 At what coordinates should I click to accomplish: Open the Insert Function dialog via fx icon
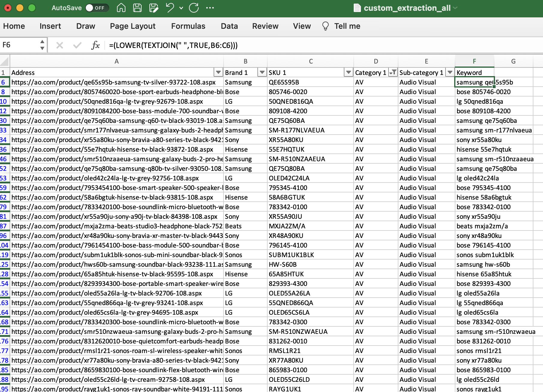(x=95, y=45)
